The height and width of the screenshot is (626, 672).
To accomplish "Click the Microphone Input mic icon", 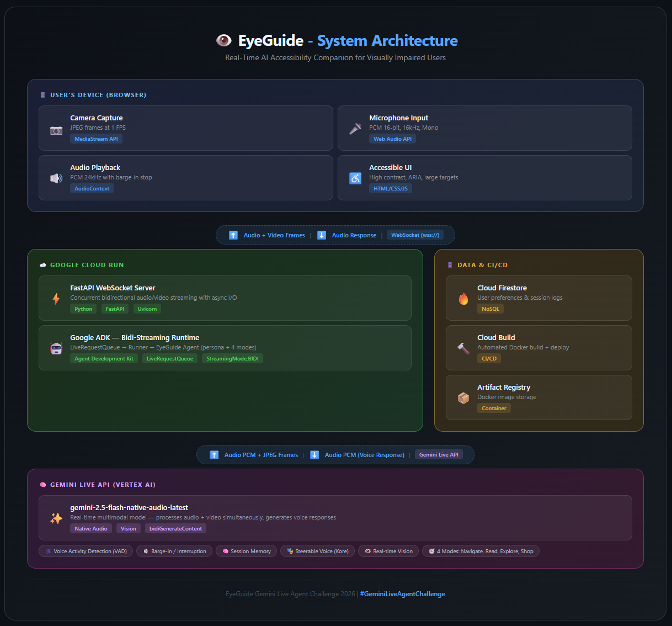I will (x=355, y=129).
